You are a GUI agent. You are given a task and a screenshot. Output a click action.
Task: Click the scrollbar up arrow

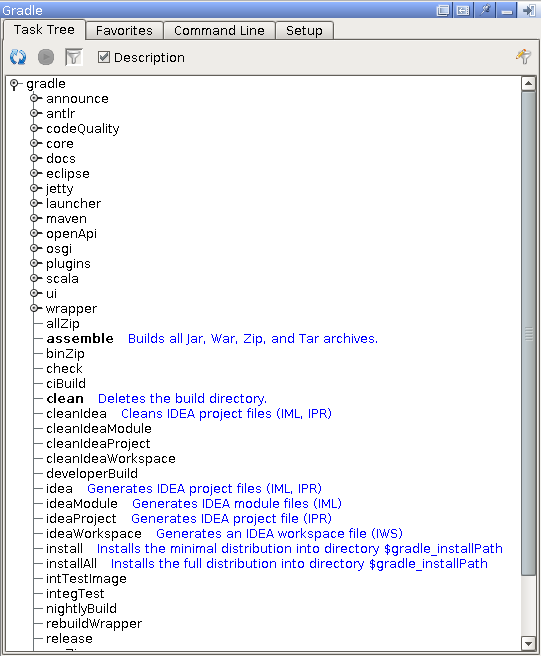[x=528, y=84]
